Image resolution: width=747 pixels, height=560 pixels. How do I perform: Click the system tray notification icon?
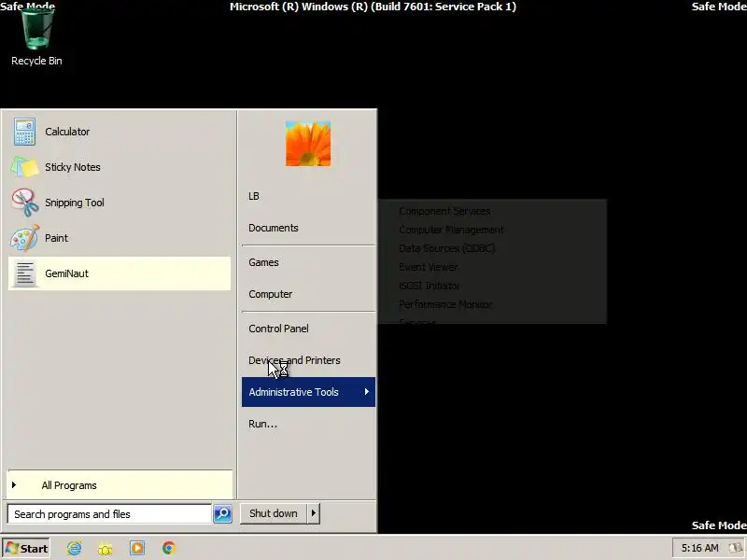pos(738,548)
